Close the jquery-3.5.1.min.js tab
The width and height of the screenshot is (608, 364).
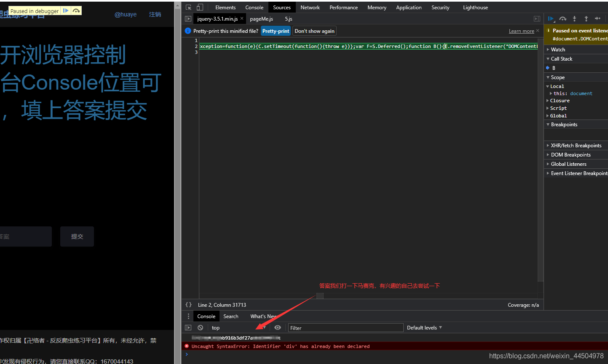(242, 19)
